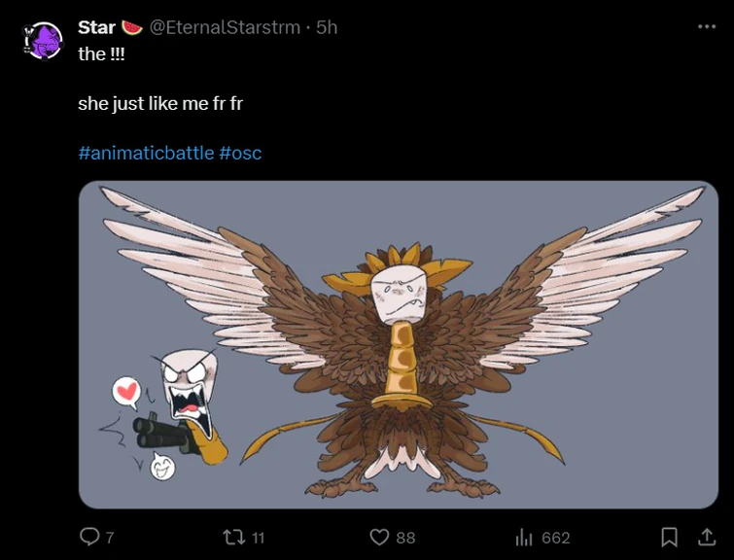Click the reply count 7
The height and width of the screenshot is (560, 734).
(110, 538)
